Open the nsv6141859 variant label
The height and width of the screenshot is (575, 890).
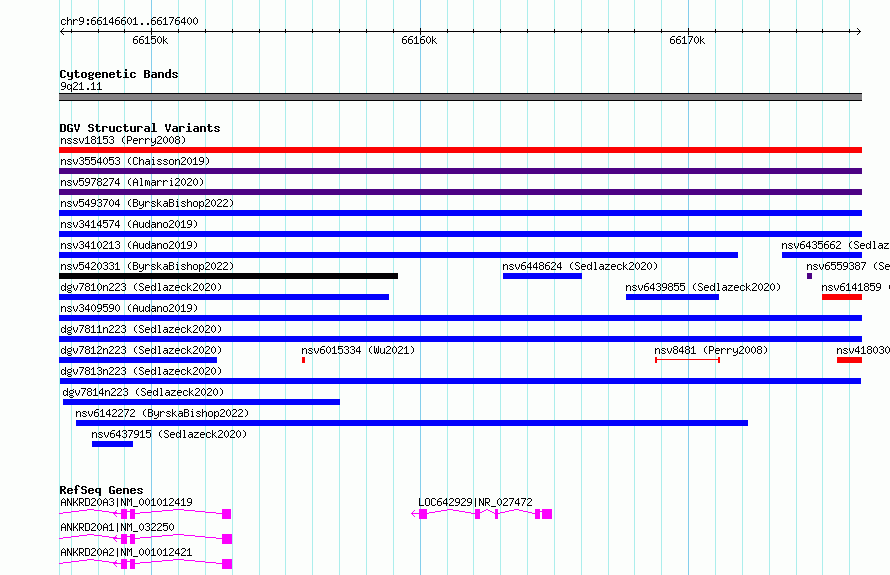tap(855, 287)
